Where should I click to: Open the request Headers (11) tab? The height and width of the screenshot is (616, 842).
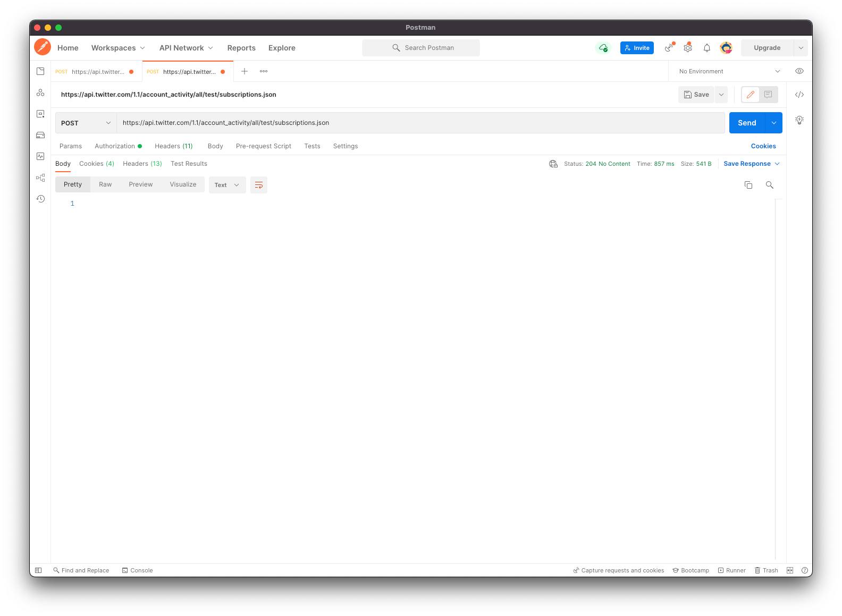click(x=174, y=146)
